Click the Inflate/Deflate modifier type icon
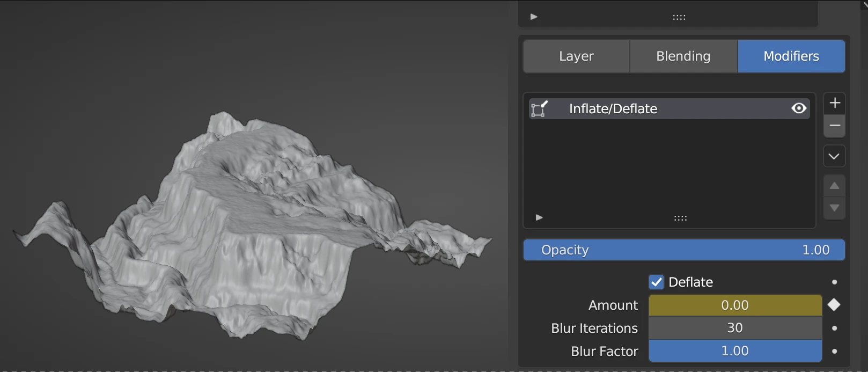Screen dimensions: 868x372 tap(539, 109)
